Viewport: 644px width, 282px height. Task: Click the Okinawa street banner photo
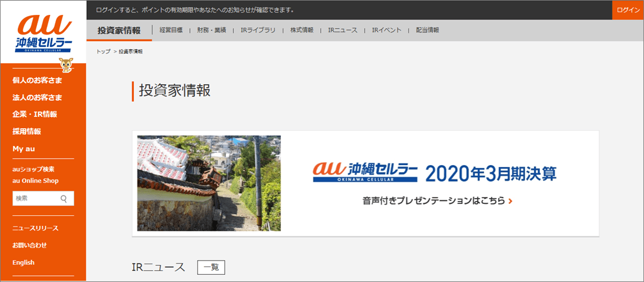(x=209, y=183)
